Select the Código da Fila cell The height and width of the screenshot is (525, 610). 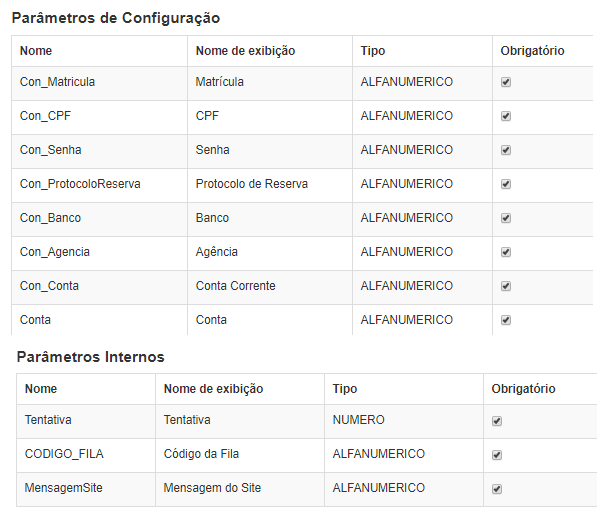pos(240,455)
